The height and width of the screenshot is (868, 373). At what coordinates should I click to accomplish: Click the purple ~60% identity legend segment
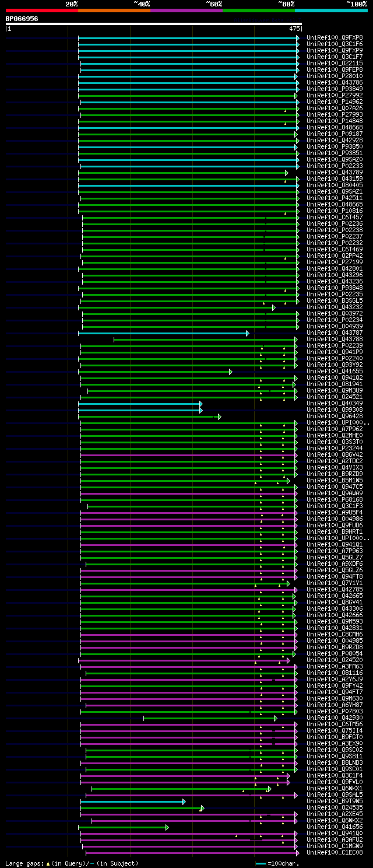coord(186,10)
